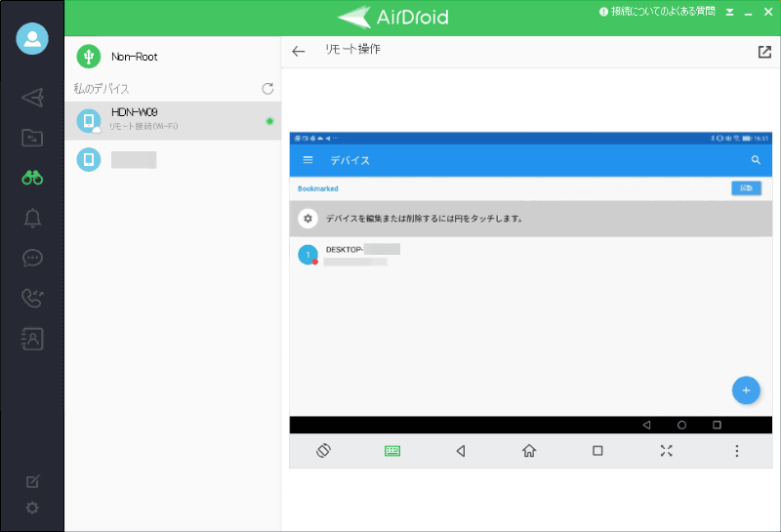Pop out the remote screen to new window
The width and height of the screenshot is (781, 532).
pyautogui.click(x=764, y=52)
